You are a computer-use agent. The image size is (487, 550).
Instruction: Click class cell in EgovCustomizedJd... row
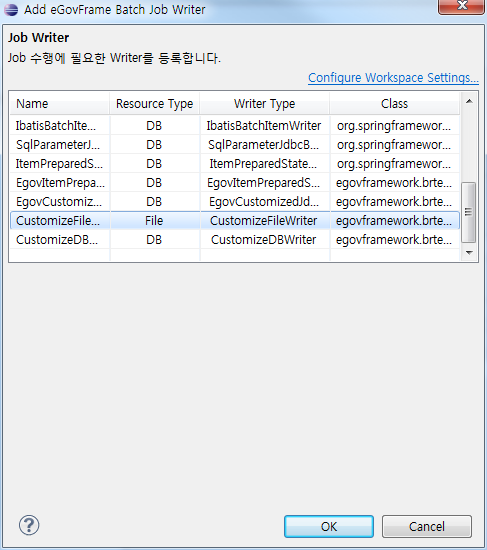tap(394, 202)
